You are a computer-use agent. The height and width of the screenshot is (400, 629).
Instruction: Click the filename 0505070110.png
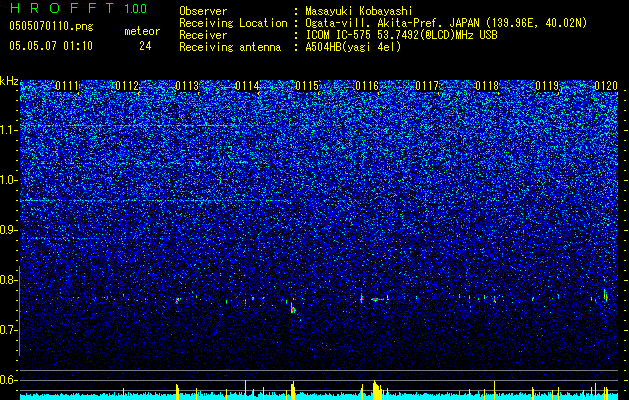pyautogui.click(x=51, y=26)
